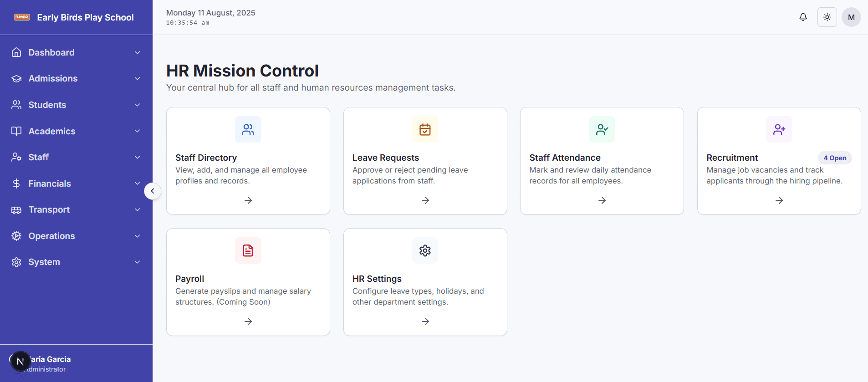Expand the Financials chevron
Screen dimensions: 868x382
pos(137,183)
